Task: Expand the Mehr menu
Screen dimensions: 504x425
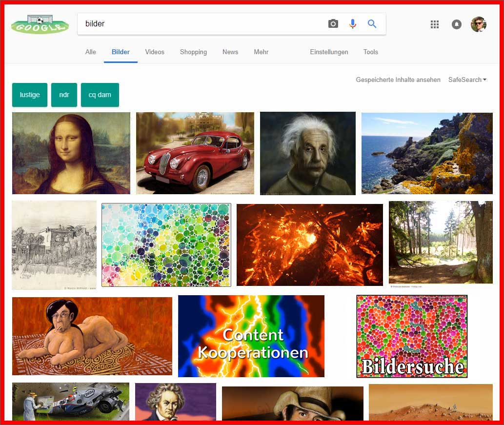Action: point(261,52)
